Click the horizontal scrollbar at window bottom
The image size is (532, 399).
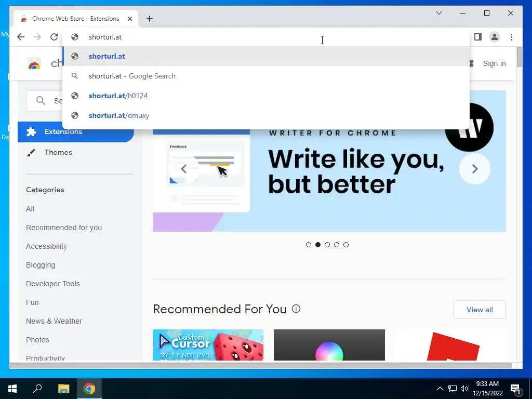[x=261, y=365]
